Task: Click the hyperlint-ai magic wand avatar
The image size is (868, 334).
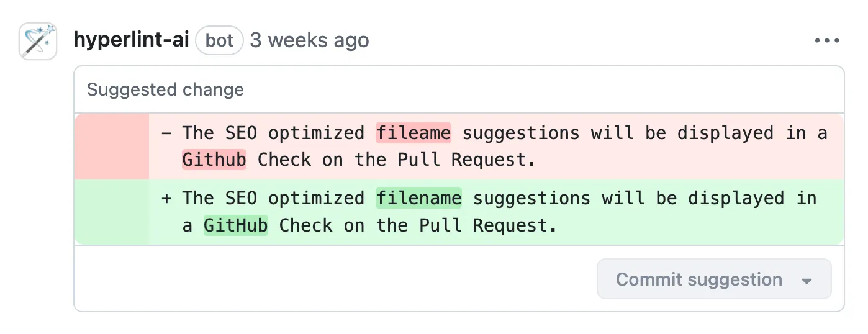Action: [38, 42]
